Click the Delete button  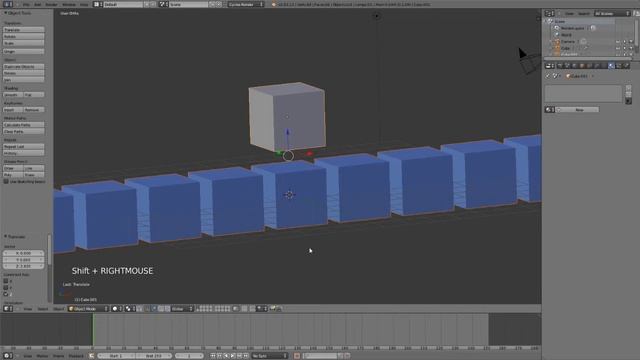point(24,73)
